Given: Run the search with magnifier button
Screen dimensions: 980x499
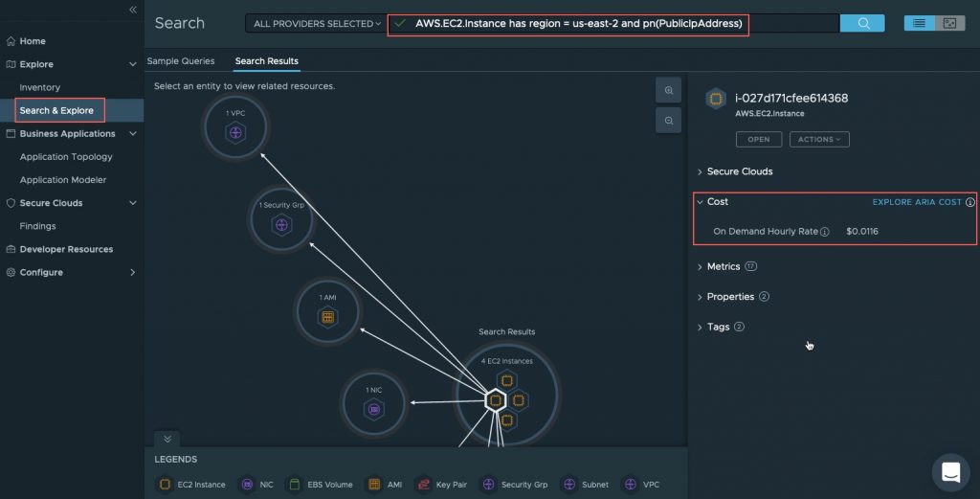Looking at the screenshot, I should 862,23.
